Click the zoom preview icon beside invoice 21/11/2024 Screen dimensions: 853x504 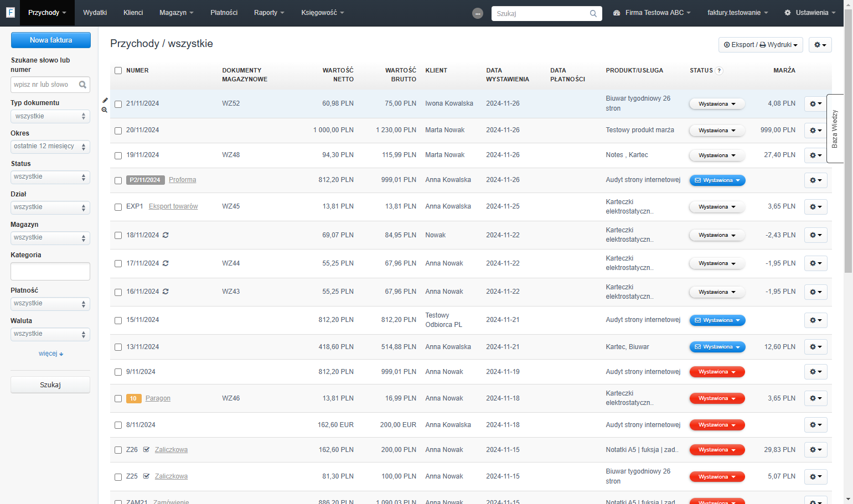105,110
